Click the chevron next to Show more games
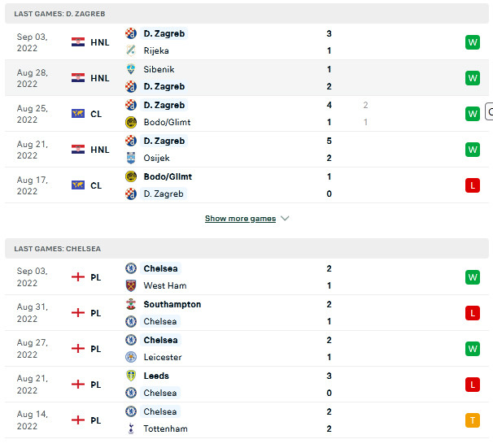493x448 pixels. point(285,219)
